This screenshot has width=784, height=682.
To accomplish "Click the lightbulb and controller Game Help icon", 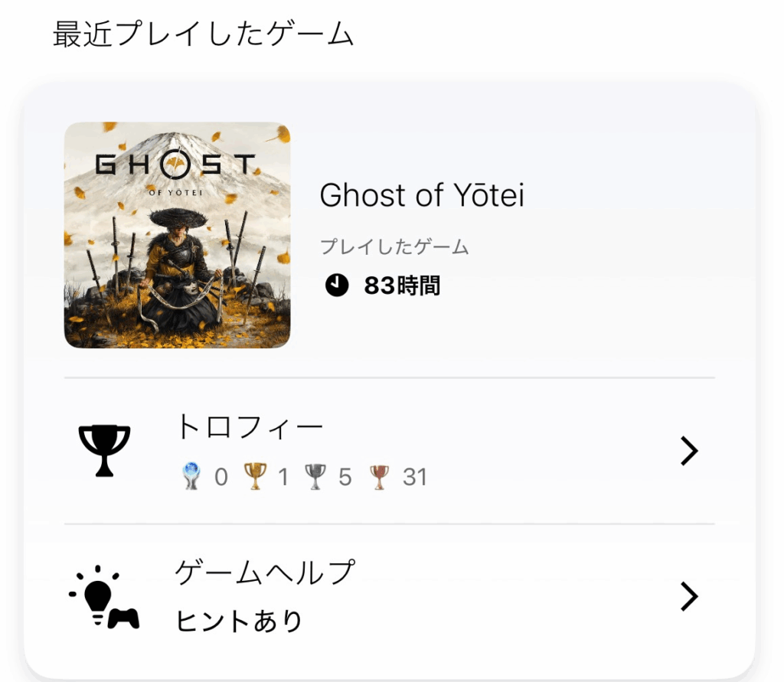I will point(105,597).
